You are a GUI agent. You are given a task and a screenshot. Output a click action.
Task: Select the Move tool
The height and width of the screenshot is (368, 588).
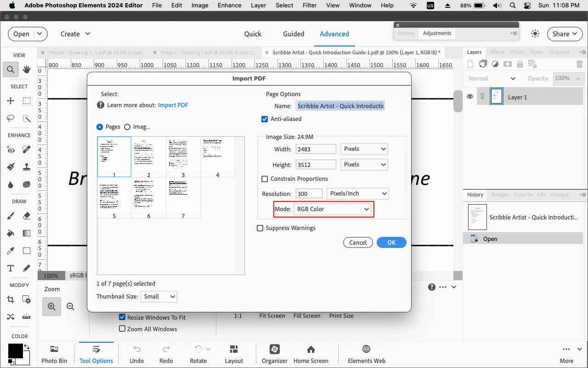pos(11,101)
